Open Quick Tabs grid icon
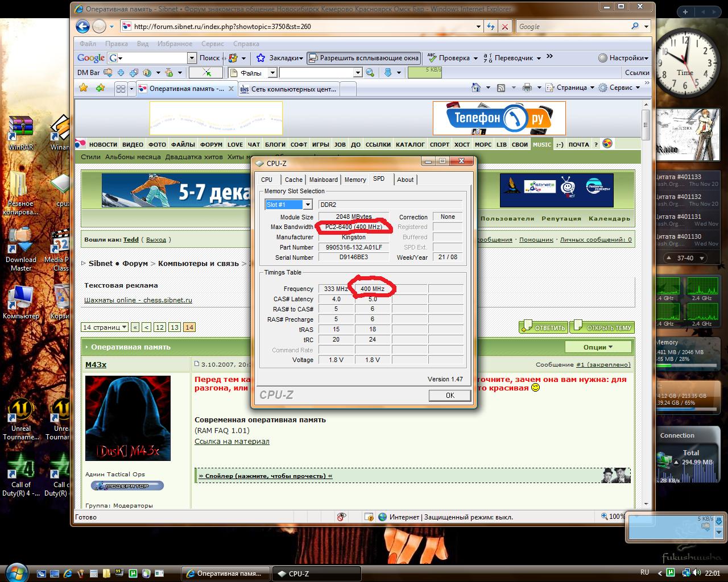Image resolution: width=728 pixels, height=582 pixels. tap(121, 88)
